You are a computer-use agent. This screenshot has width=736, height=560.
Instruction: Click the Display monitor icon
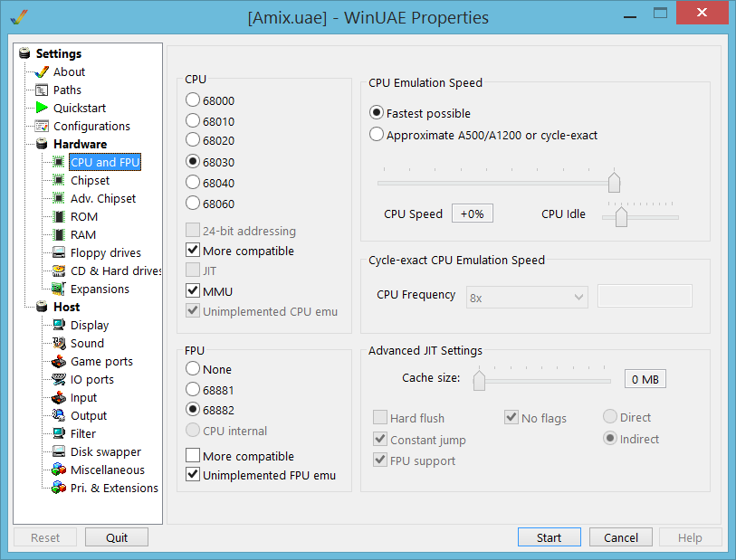[x=59, y=325]
